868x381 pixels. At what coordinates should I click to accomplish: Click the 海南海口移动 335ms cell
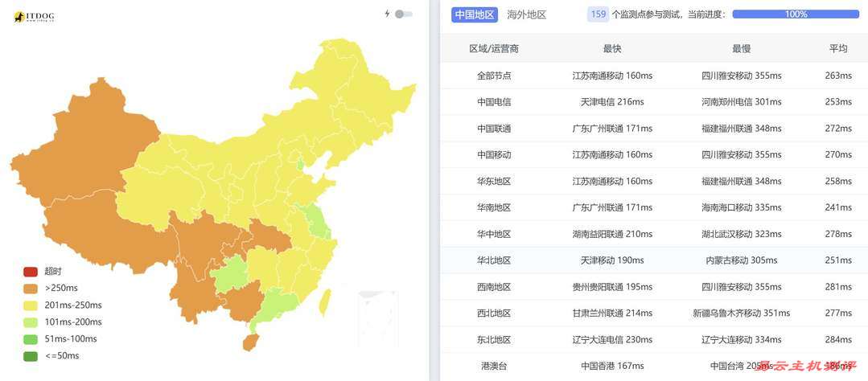pos(741,207)
